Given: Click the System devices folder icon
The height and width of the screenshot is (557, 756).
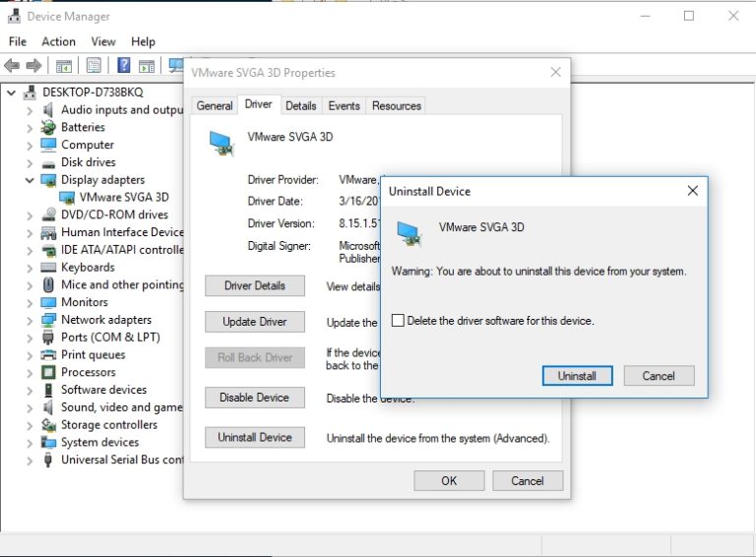Looking at the screenshot, I should [x=48, y=442].
